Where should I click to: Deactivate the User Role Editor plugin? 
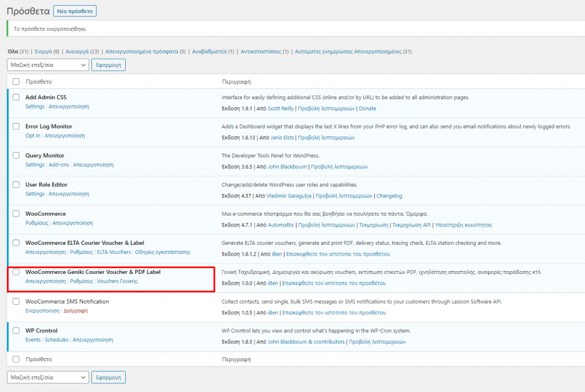click(x=69, y=194)
